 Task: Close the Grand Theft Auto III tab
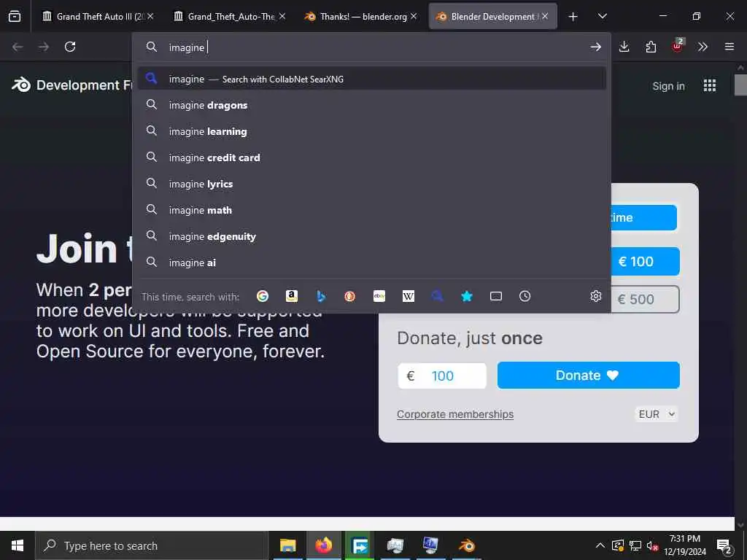150,16
